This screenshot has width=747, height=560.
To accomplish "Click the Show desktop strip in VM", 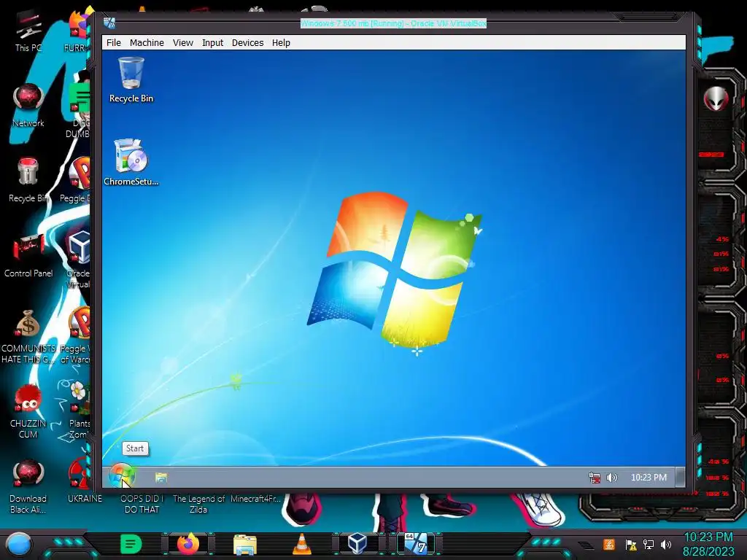I will tap(681, 477).
